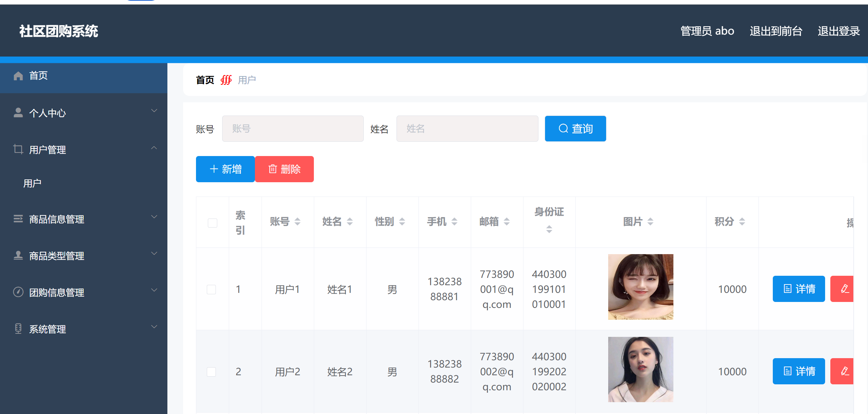The image size is (868, 414).
Task: Click the 新增 button to add a user
Action: tap(225, 169)
